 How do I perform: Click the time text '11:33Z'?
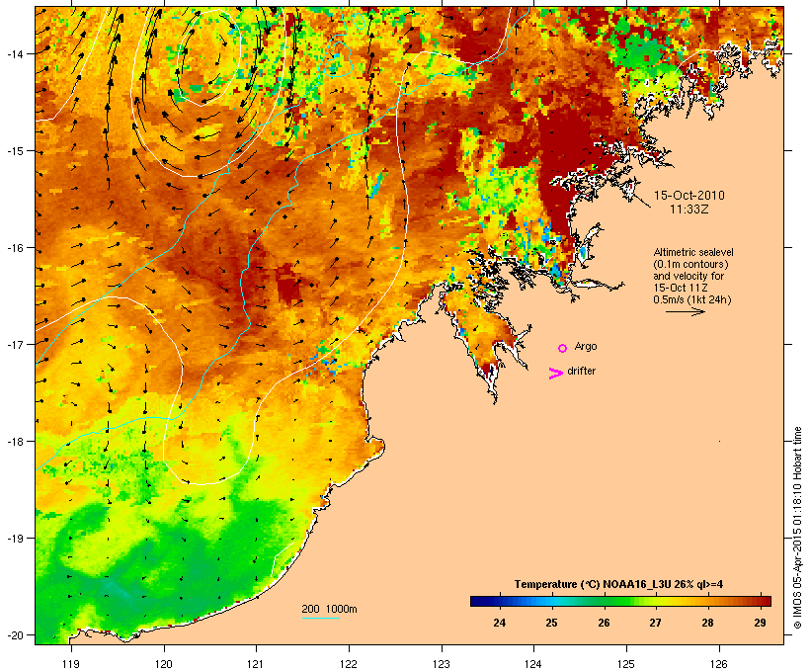pyautogui.click(x=689, y=210)
